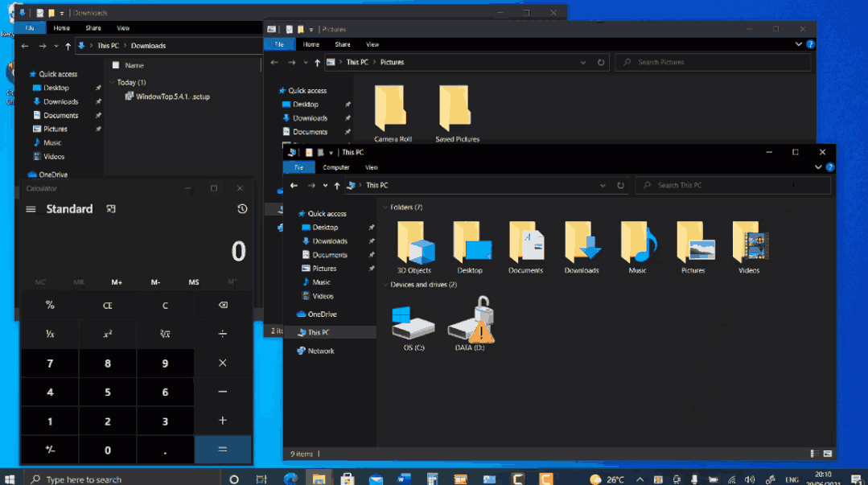Open recent locations dropdown in Downloads window
The height and width of the screenshot is (485, 868).
point(56,46)
